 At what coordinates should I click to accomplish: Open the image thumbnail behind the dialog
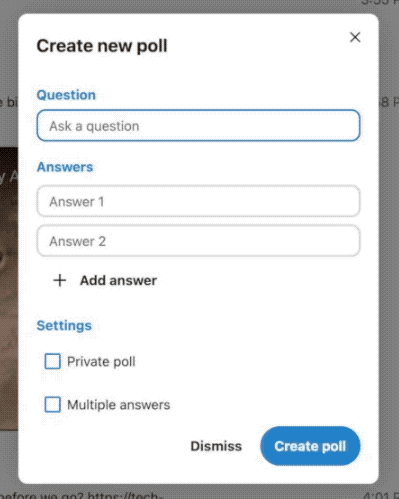(9, 288)
